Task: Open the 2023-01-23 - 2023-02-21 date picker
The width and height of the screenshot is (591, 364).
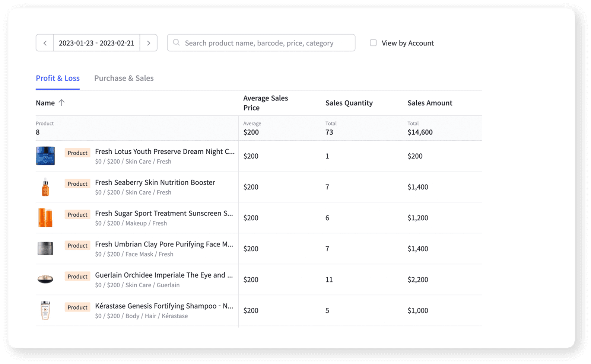Action: coord(96,43)
